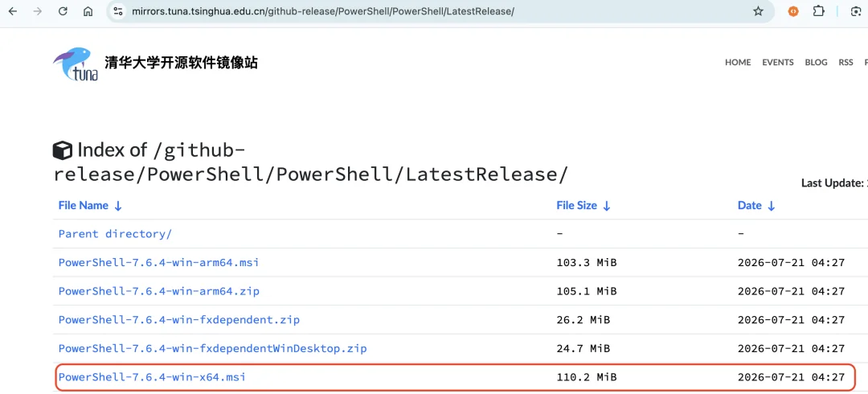Click the 110.2 MiB file size cell
Image resolution: width=868 pixels, height=394 pixels.
tap(587, 377)
